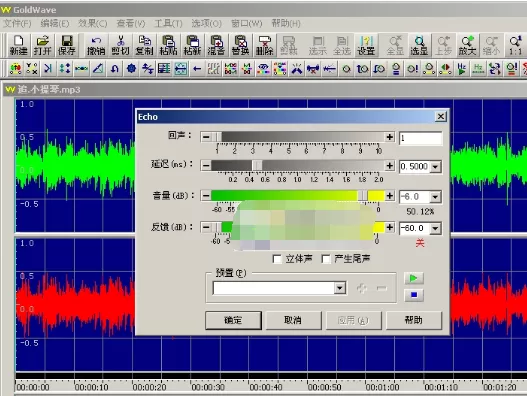
Task: Click the 粘贴 (Paste) toolbar icon
Action: pyautogui.click(x=168, y=45)
